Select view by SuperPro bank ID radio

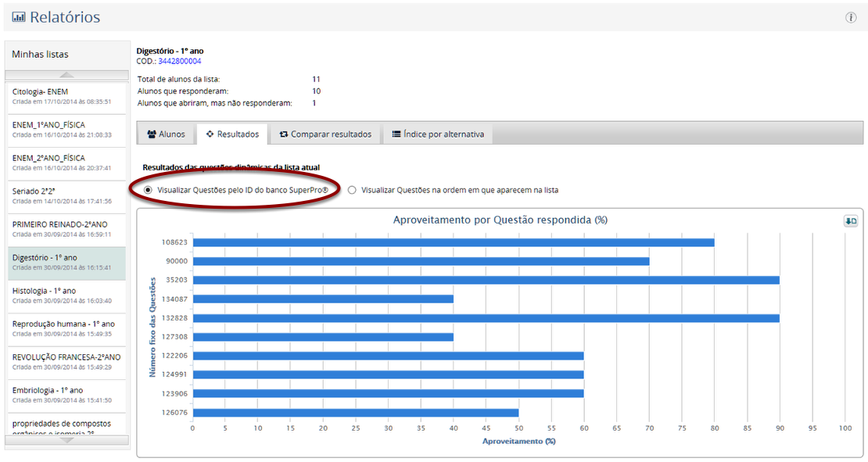tap(148, 190)
